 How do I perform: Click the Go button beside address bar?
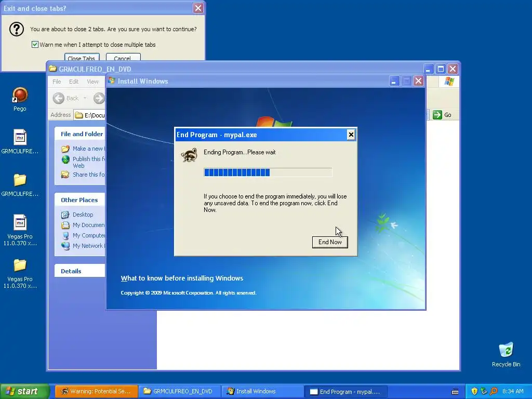pyautogui.click(x=443, y=115)
